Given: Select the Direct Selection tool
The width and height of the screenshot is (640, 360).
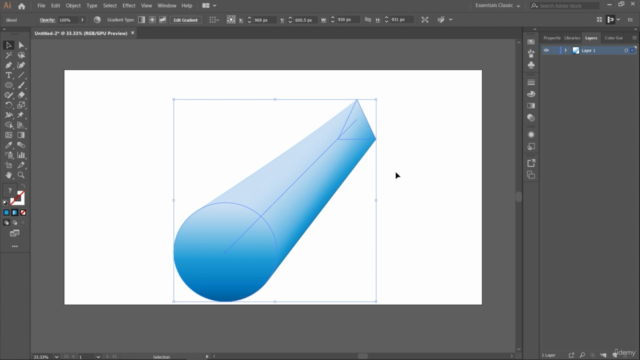Looking at the screenshot, I should [x=21, y=45].
